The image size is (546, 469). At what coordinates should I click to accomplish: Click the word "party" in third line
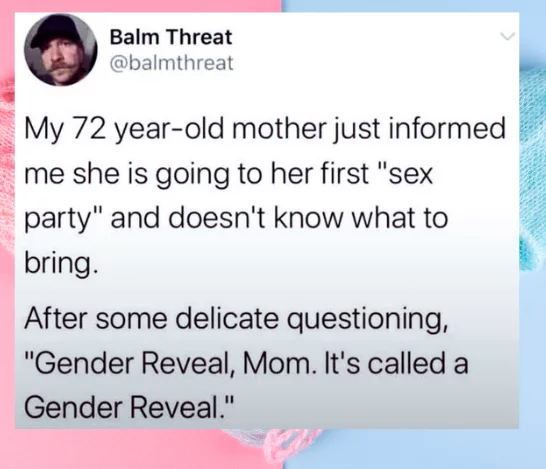[57, 220]
